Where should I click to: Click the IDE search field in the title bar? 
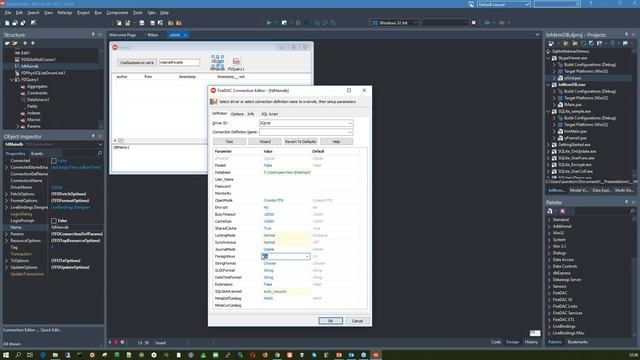pyautogui.click(x=557, y=4)
